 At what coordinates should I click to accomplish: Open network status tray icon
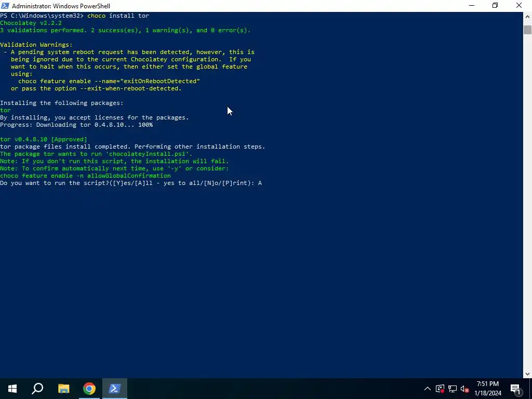pos(453,389)
